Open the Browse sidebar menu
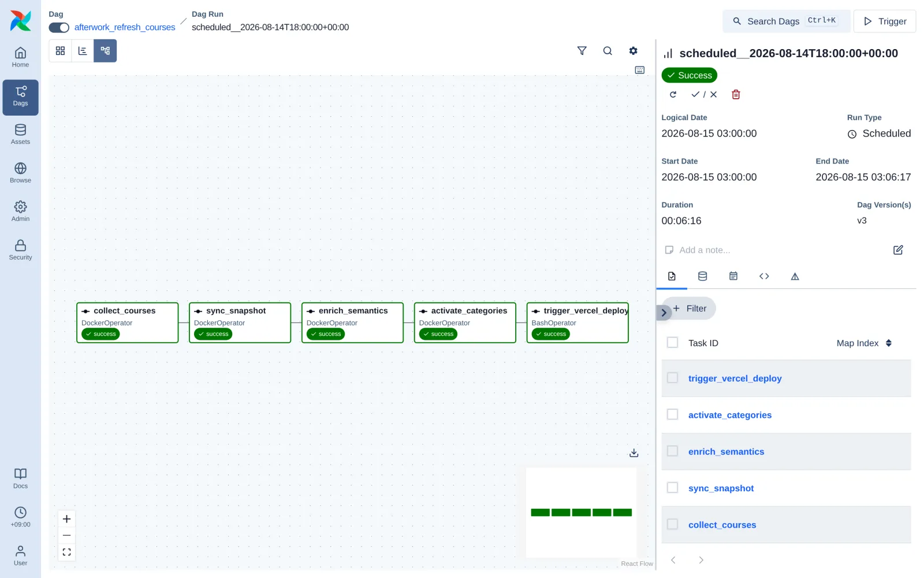924x578 pixels. (20, 173)
